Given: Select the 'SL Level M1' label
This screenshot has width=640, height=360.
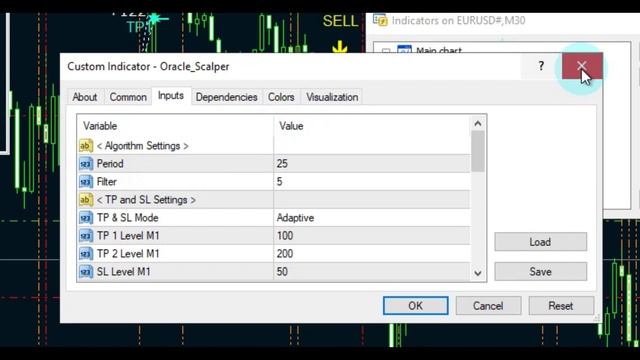Looking at the screenshot, I should [124, 271].
